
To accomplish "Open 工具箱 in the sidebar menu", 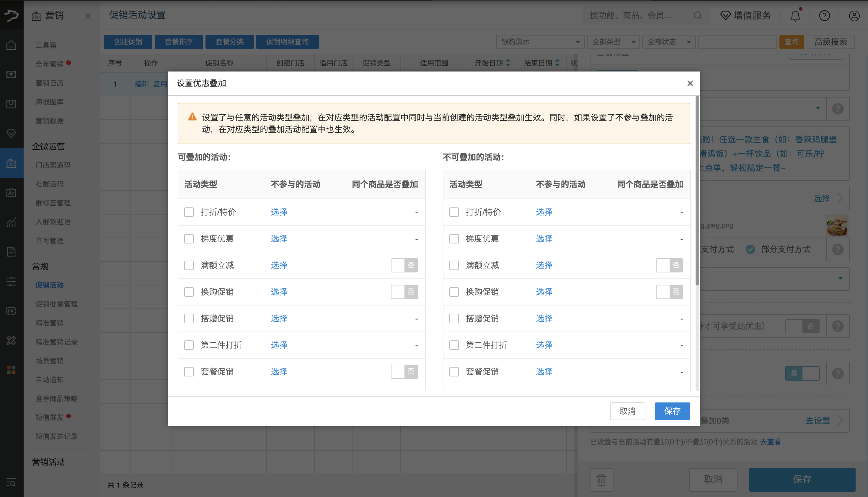I will [46, 45].
